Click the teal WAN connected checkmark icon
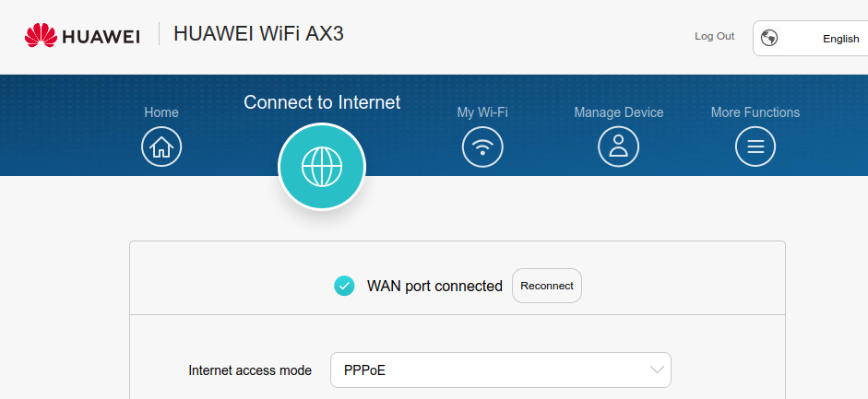This screenshot has height=399, width=868. coord(344,286)
